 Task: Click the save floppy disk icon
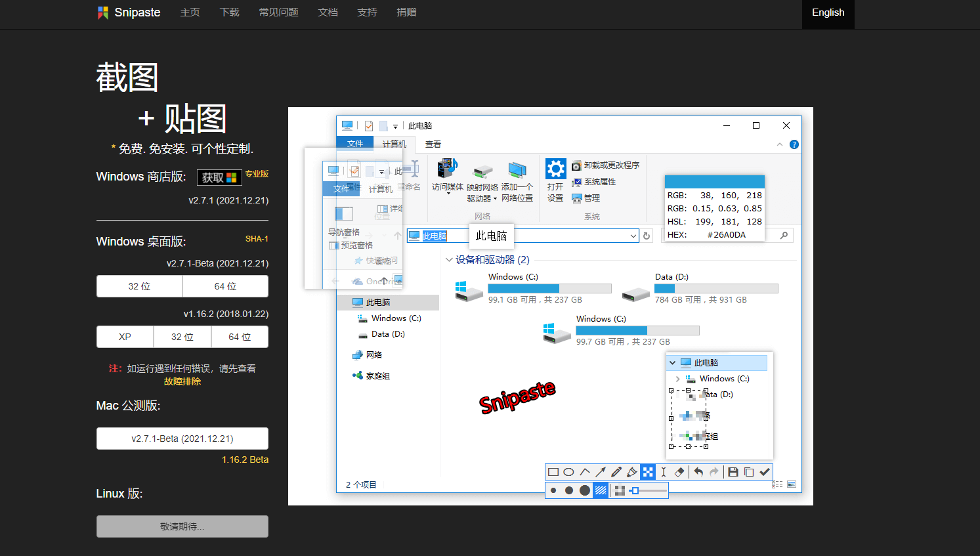tap(733, 472)
